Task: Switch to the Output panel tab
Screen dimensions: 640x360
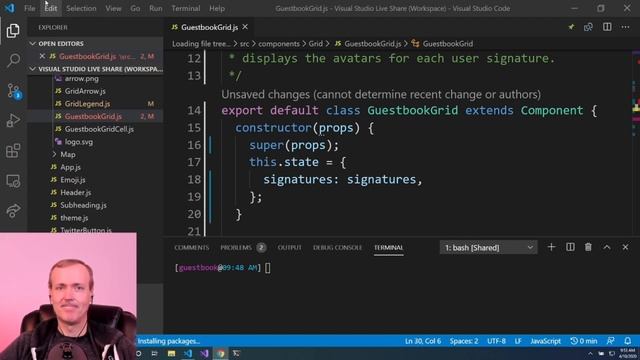Action: pyautogui.click(x=289, y=247)
